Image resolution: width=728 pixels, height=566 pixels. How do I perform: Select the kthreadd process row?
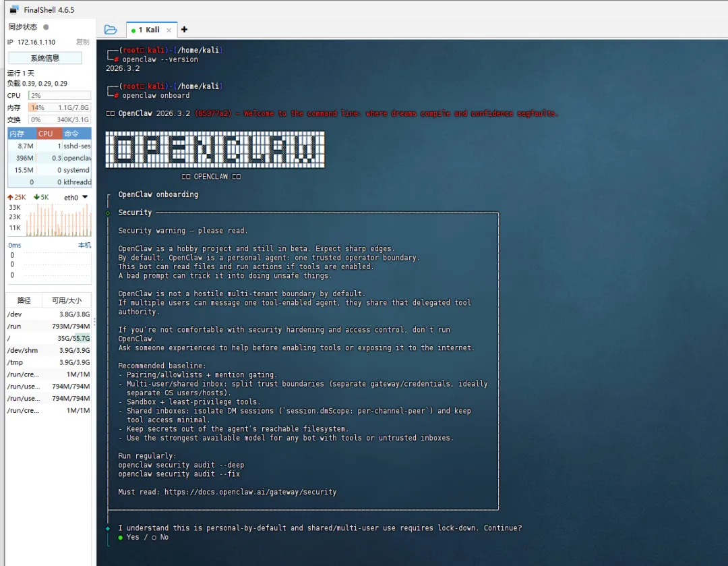(x=49, y=182)
